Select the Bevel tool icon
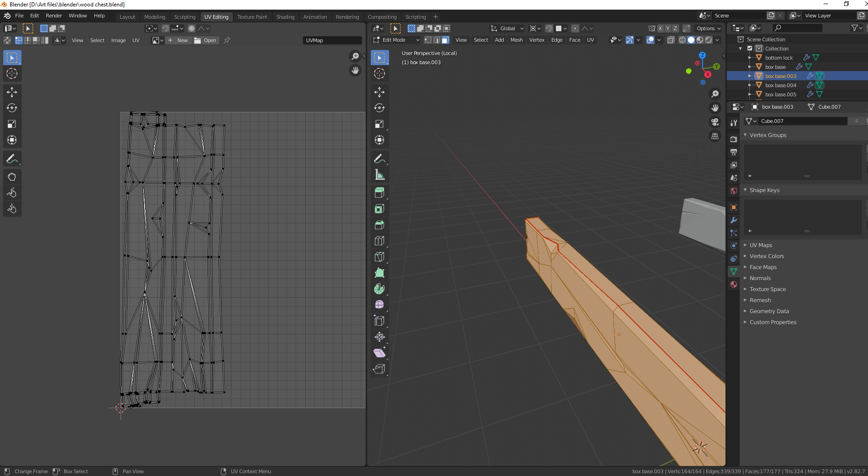The height and width of the screenshot is (476, 868). pyautogui.click(x=379, y=225)
